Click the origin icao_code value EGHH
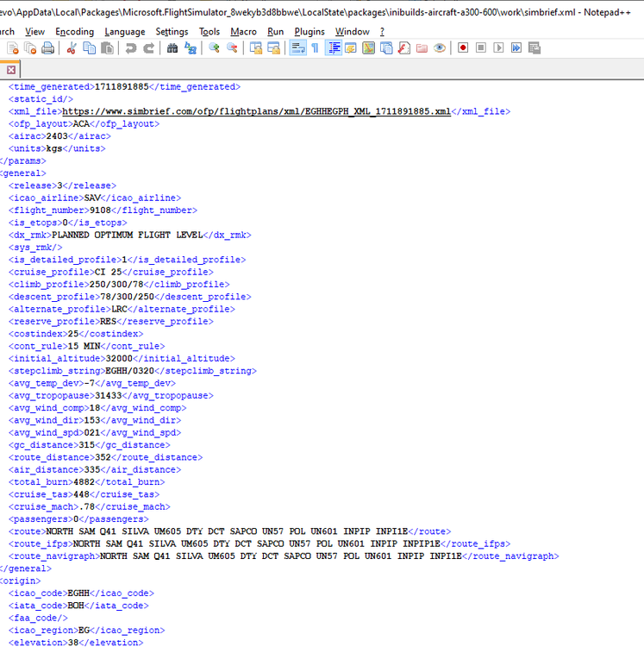 click(x=78, y=594)
